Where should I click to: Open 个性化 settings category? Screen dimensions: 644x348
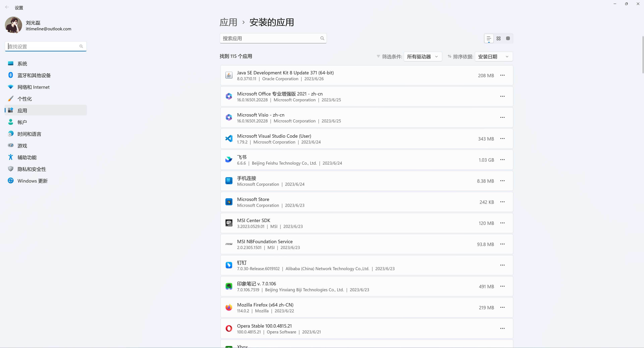[x=46, y=99]
